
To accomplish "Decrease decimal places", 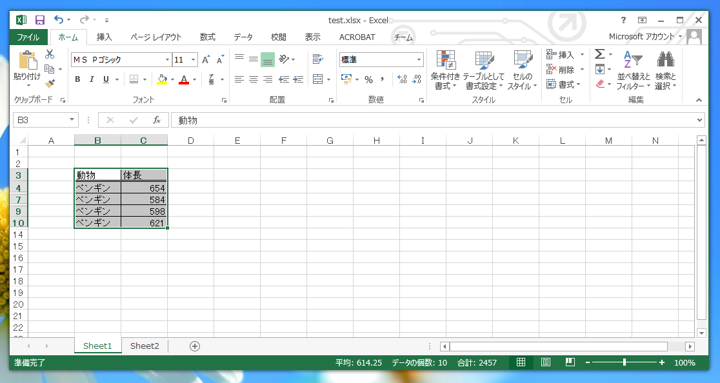I will click(416, 79).
